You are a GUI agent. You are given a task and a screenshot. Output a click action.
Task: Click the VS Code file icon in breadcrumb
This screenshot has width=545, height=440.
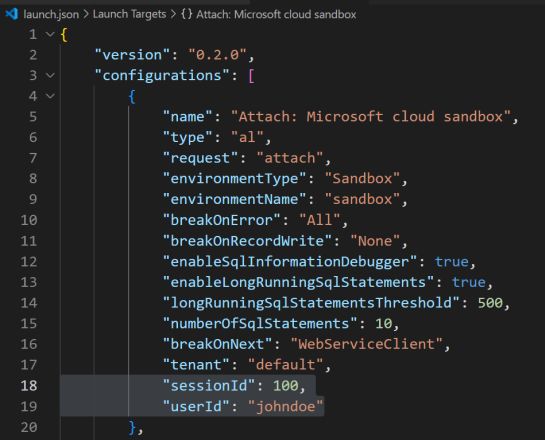[x=12, y=14]
